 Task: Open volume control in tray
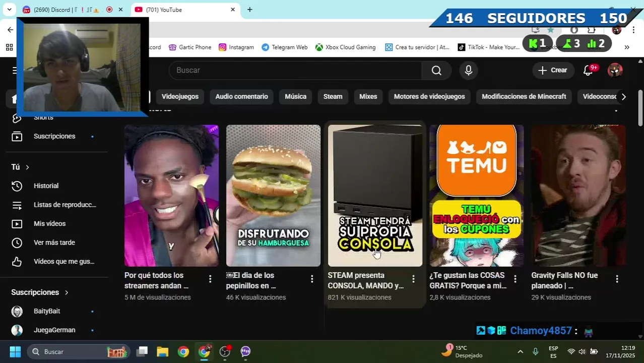(582, 352)
